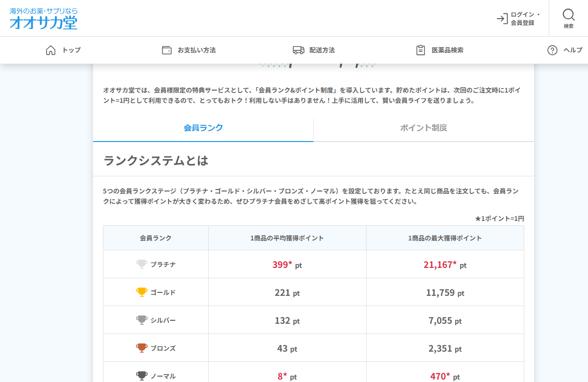Screen dimensions: 588x382
Task: Click the 検索 label under magnifier
Action: [x=568, y=26]
